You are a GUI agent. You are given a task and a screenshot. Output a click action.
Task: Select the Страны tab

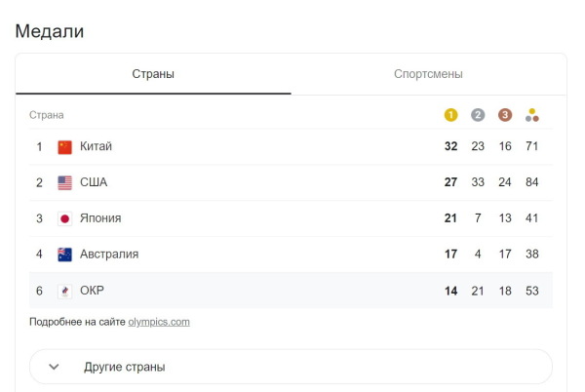153,74
